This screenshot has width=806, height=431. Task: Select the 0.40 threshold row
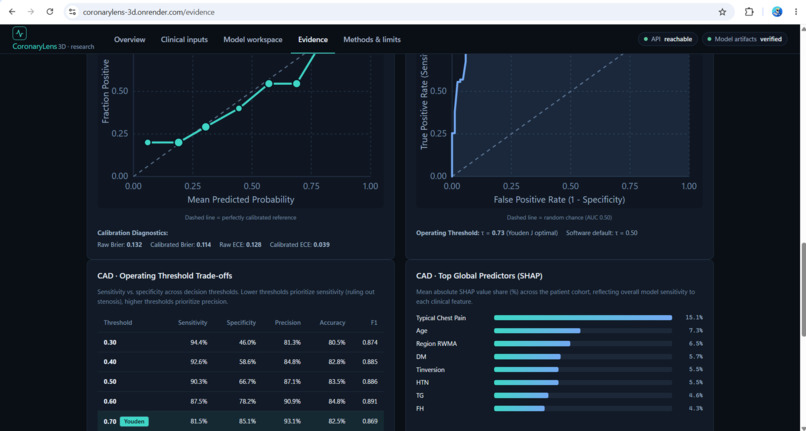pyautogui.click(x=241, y=362)
